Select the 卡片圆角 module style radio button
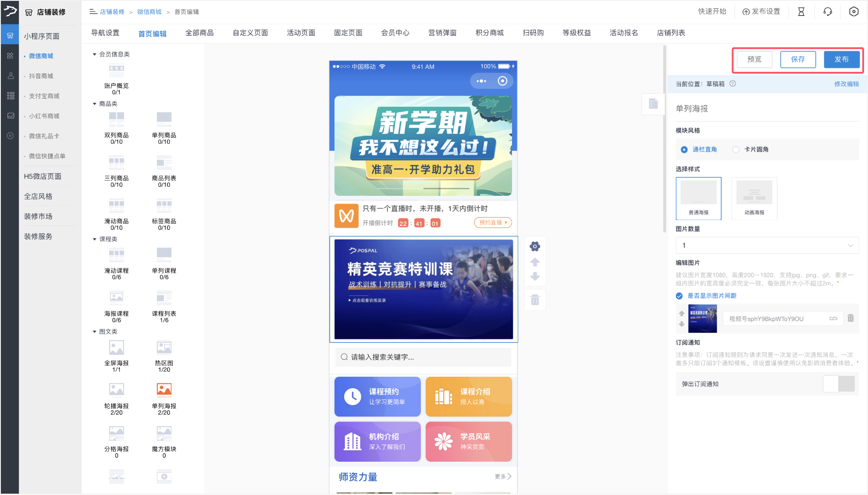868x495 pixels. coord(736,149)
